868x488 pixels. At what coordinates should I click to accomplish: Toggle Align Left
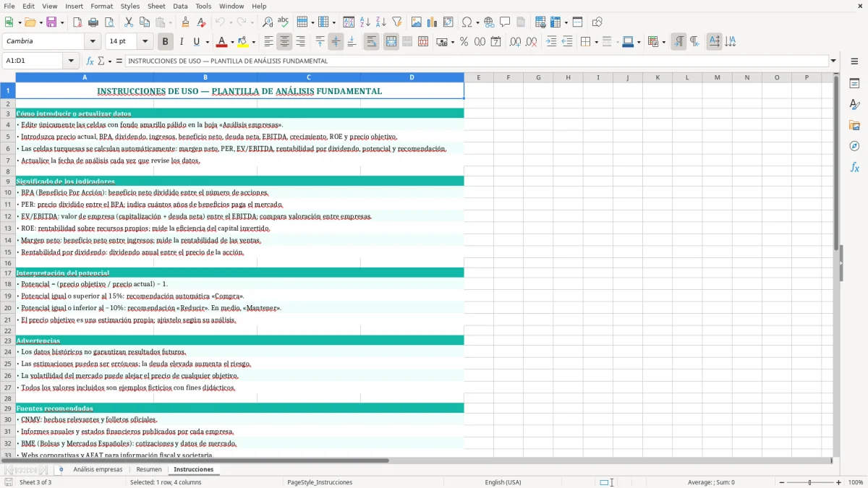268,42
